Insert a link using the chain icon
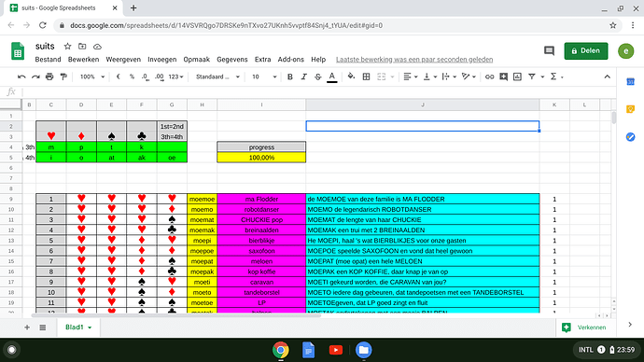The image size is (644, 362). (489, 77)
